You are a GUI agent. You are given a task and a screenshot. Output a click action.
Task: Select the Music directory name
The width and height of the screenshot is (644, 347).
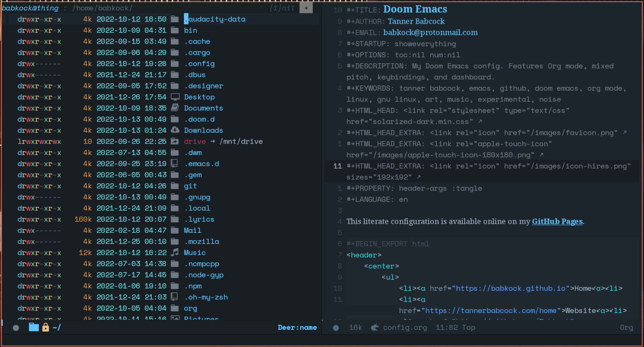point(195,253)
